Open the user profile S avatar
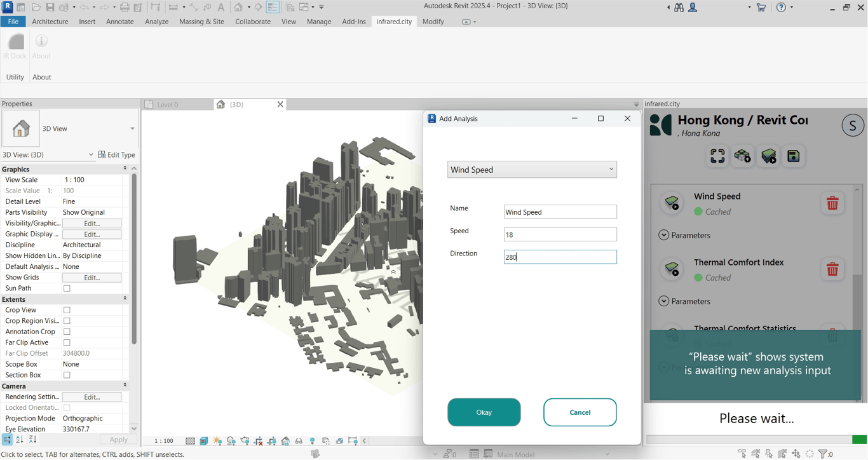The image size is (868, 460). click(852, 126)
